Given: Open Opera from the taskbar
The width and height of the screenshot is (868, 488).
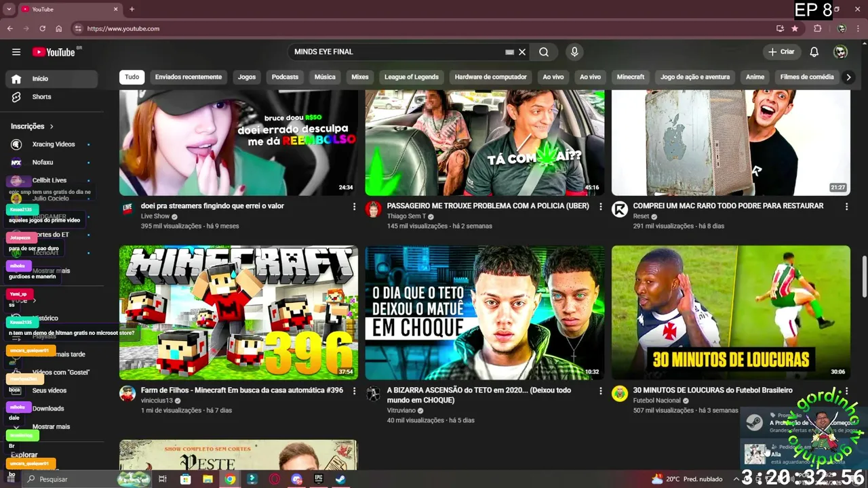Looking at the screenshot, I should 274,479.
